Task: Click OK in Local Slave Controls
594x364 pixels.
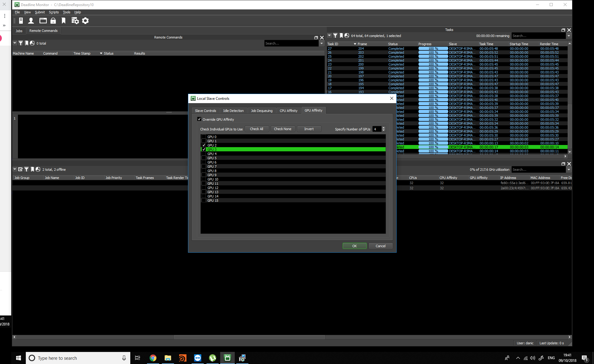Action: pyautogui.click(x=354, y=246)
